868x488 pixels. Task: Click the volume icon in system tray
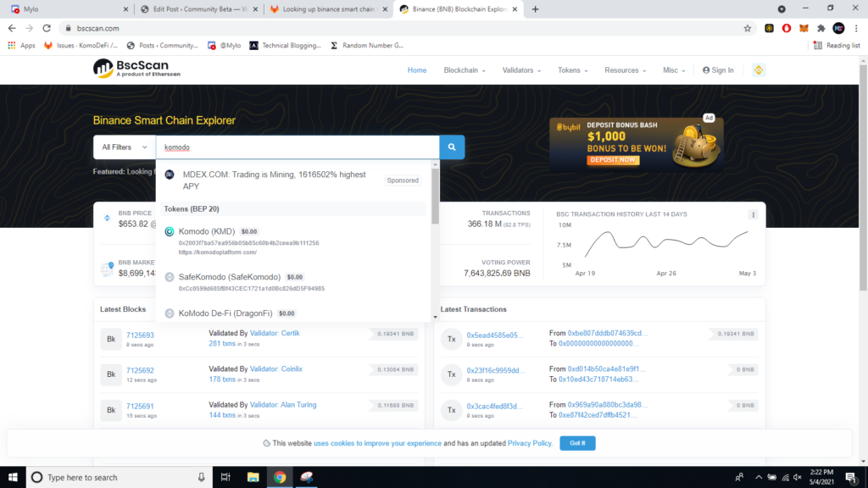[797, 477]
